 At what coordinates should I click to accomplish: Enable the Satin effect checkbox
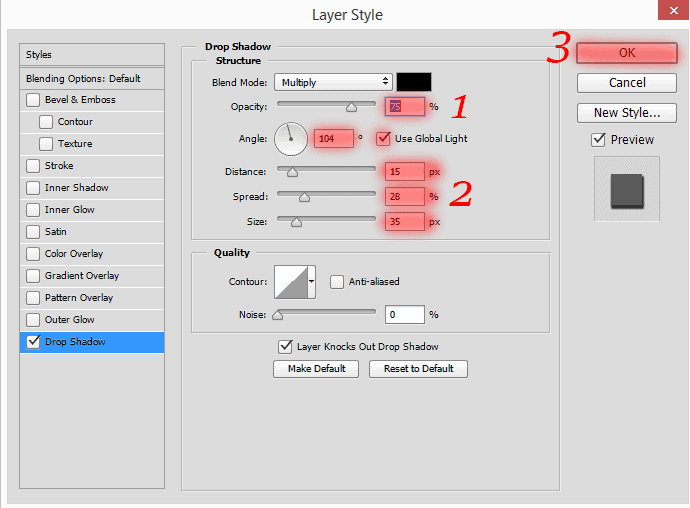[x=33, y=232]
